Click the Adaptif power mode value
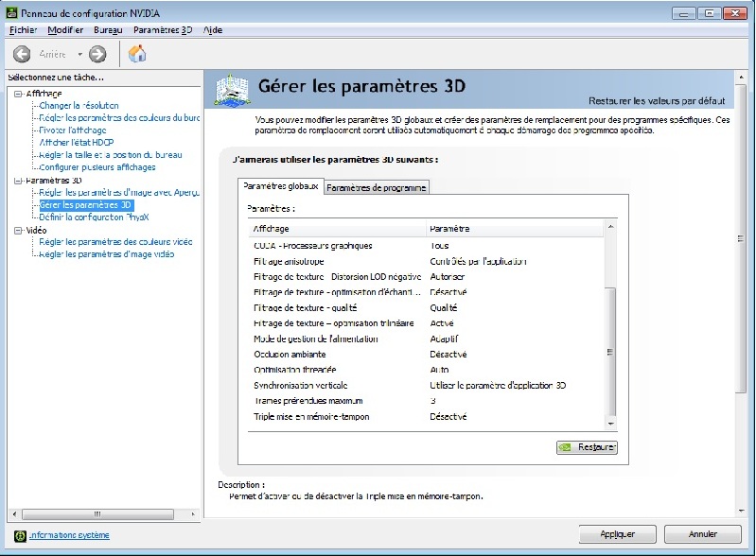 pyautogui.click(x=444, y=339)
